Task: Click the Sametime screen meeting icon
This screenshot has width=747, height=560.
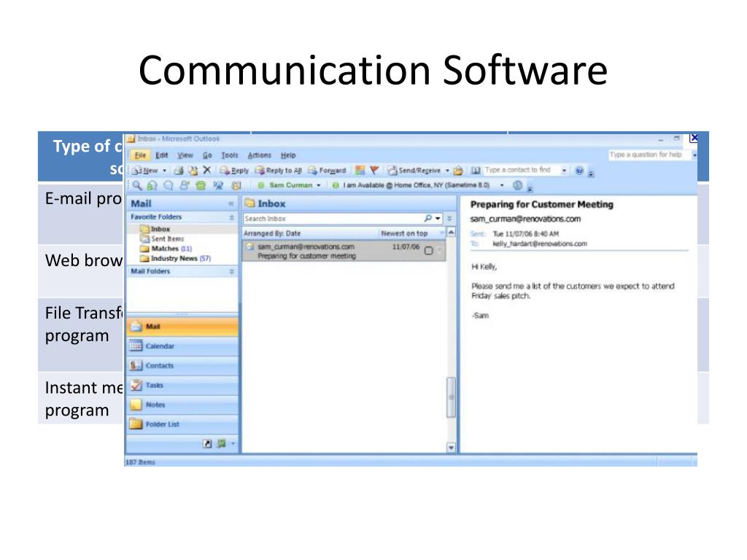Action: coord(218,186)
